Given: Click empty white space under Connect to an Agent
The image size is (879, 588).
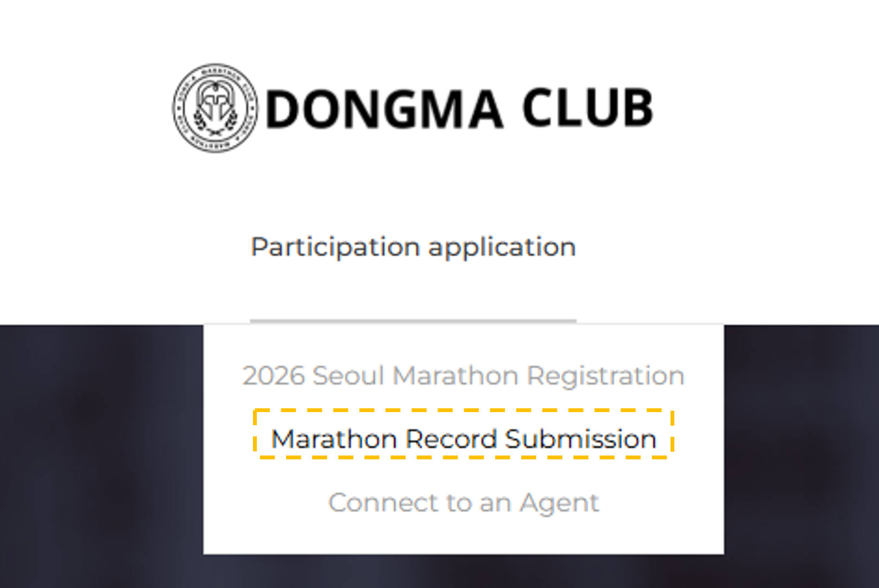Looking at the screenshot, I should tap(463, 536).
